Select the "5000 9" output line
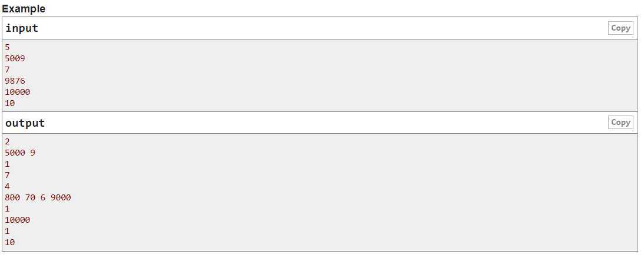Screen dimensions: 644x264 coord(20,153)
